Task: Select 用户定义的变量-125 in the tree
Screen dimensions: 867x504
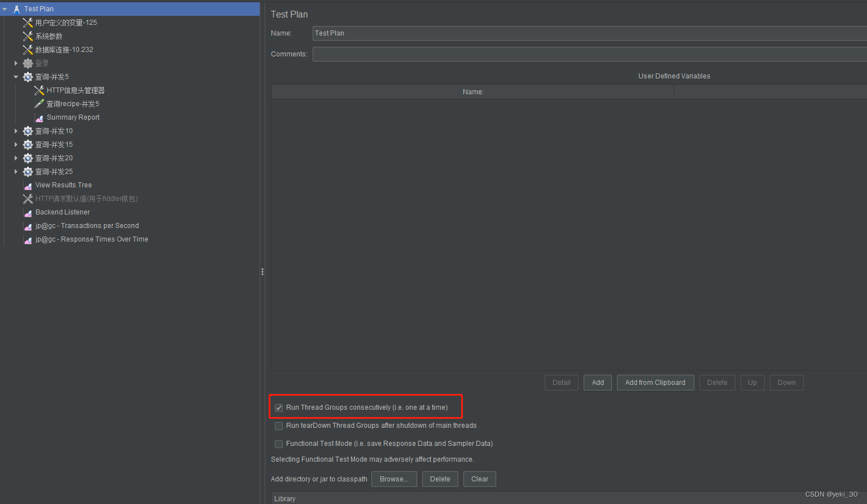Action: coord(66,23)
